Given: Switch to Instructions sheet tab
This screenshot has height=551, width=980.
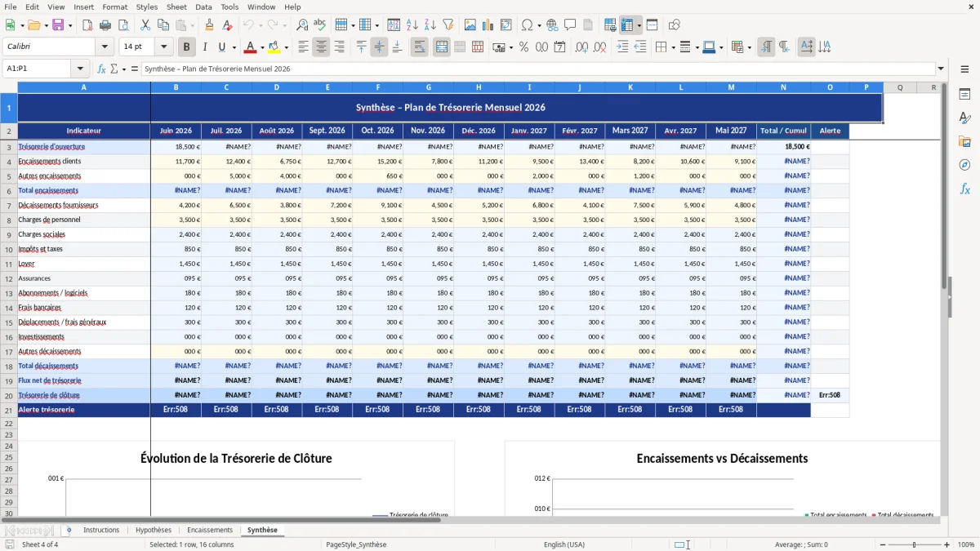Looking at the screenshot, I should pyautogui.click(x=101, y=530).
